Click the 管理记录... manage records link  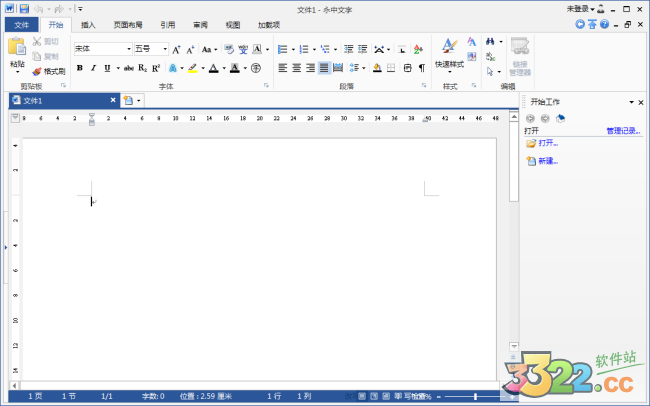pos(623,131)
